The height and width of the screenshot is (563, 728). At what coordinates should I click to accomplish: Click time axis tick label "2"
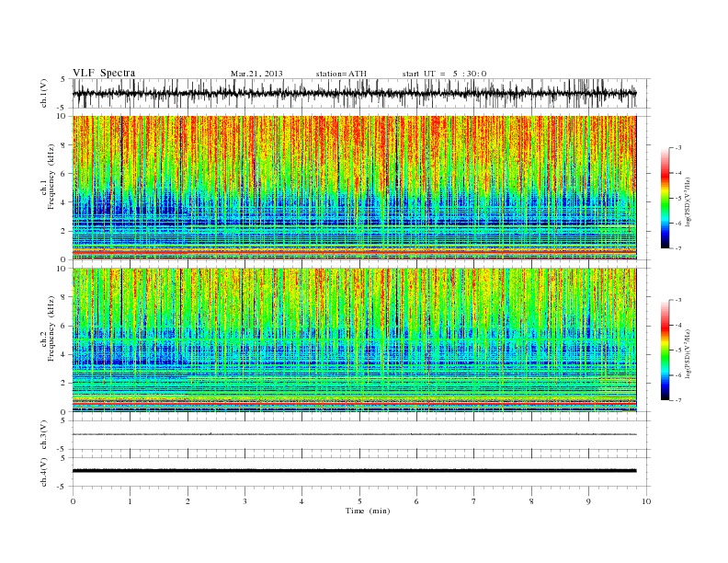coord(188,501)
